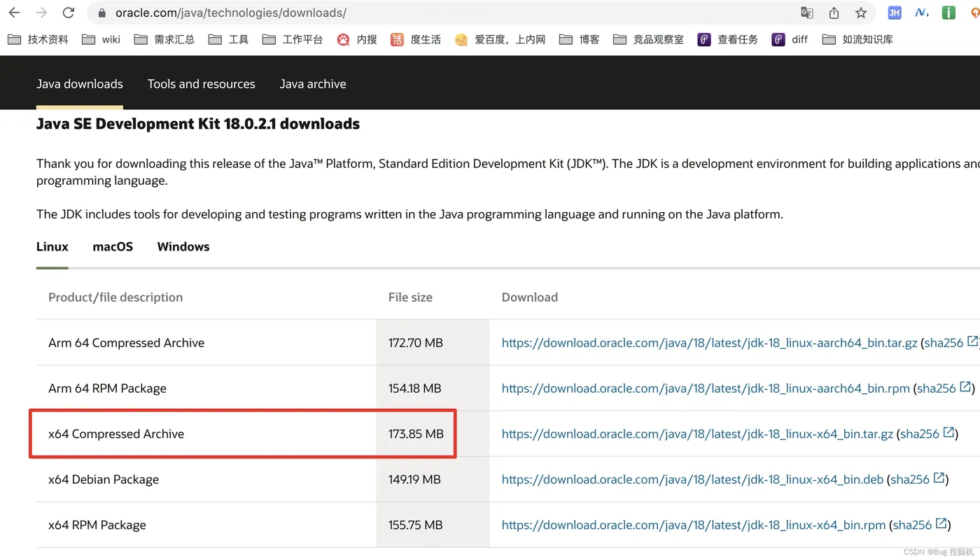Open the wiki bookmark folder
The height and width of the screenshot is (560, 980).
coord(101,39)
